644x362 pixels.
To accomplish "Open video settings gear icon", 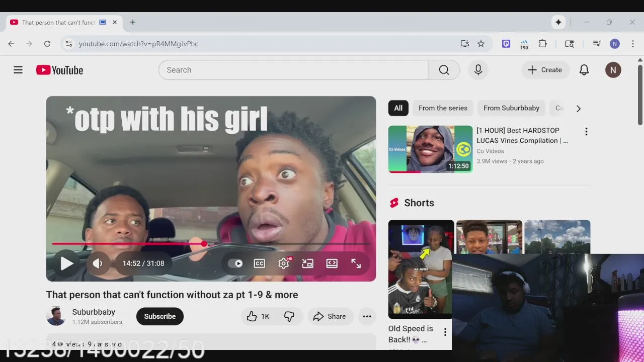I will 284,263.
